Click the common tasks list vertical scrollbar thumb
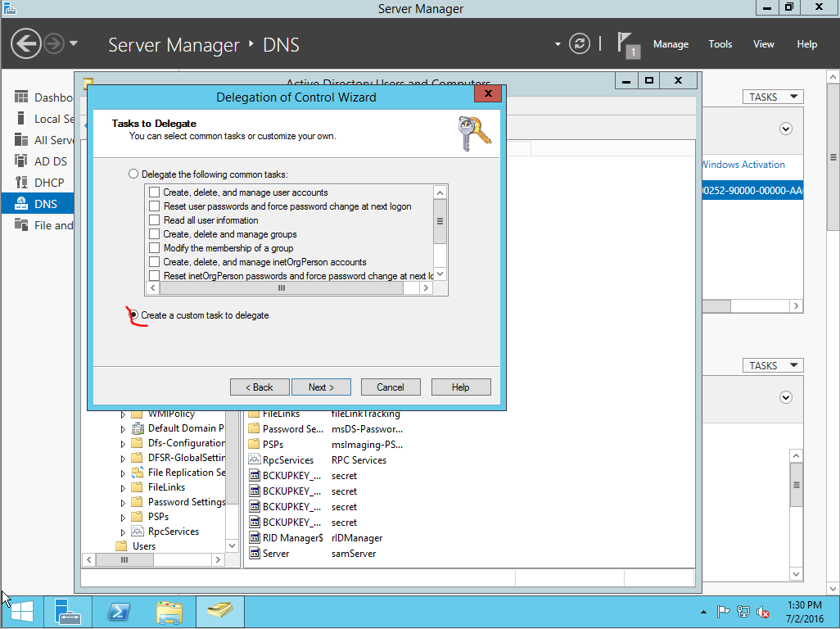 (x=440, y=221)
